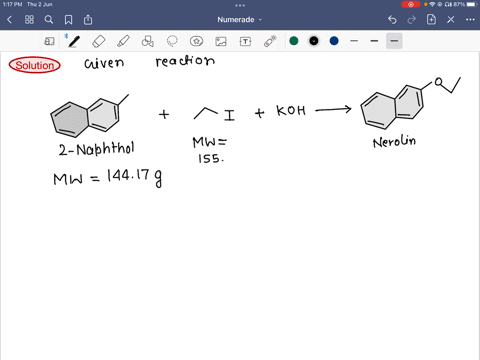Screen dimensions: 480x360
Task: Tap the red screen recording indicator
Action: click(x=411, y=4)
